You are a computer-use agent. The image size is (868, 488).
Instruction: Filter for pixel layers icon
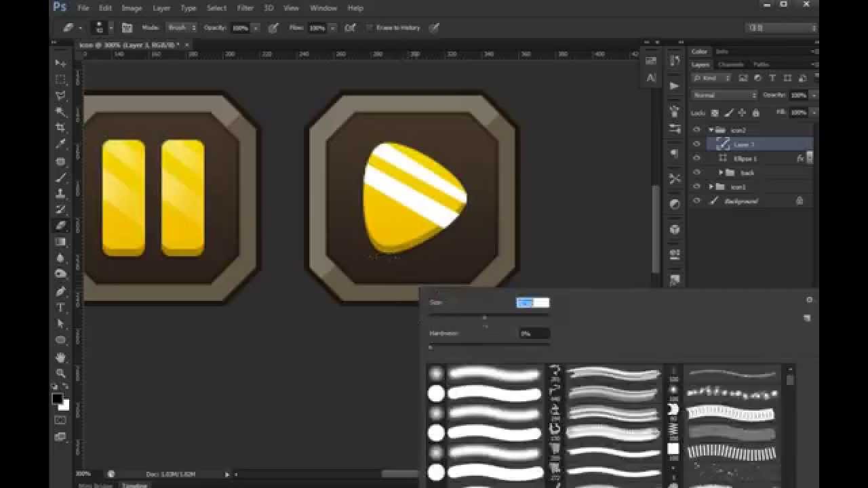(743, 79)
